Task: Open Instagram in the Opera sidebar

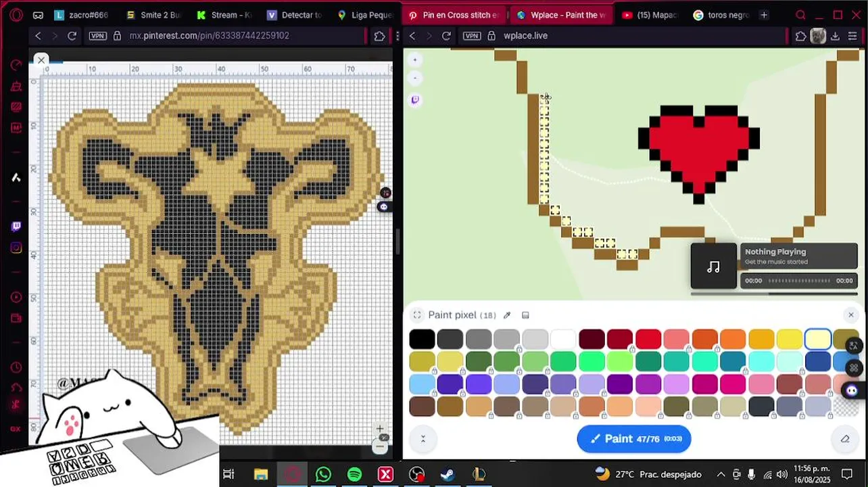Action: [x=16, y=248]
